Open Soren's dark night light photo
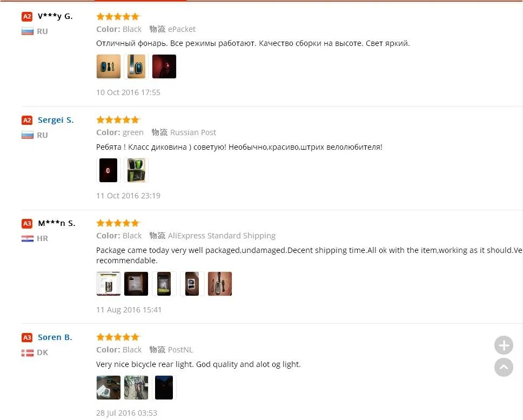This screenshot has width=523, height=420. [x=164, y=388]
